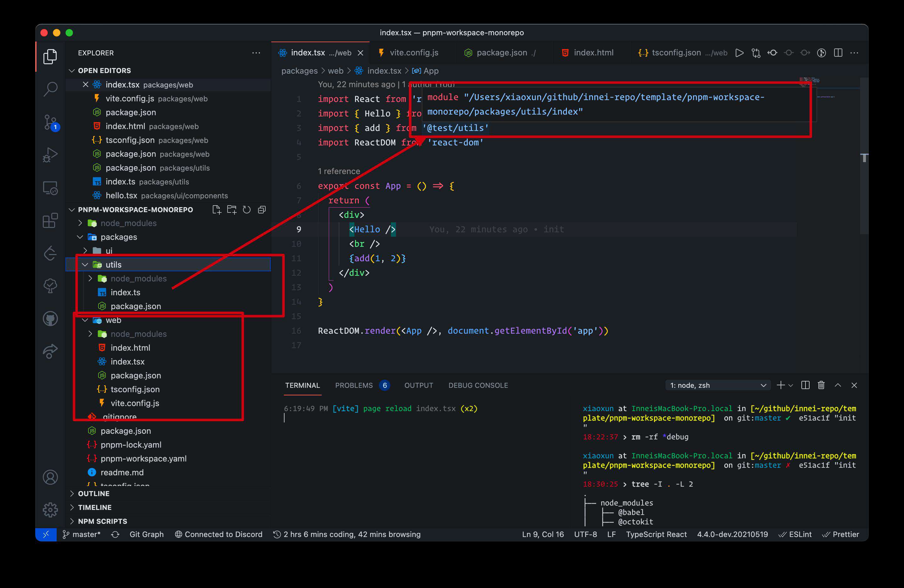Image resolution: width=904 pixels, height=588 pixels.
Task: Maximize the terminal panel with the up chevron
Action: click(x=838, y=385)
